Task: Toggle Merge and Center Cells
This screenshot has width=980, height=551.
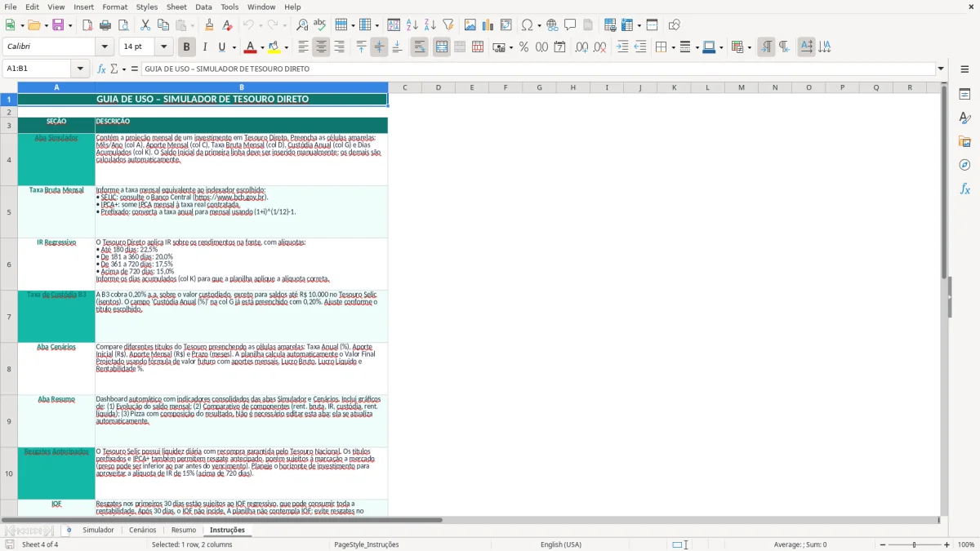Action: (x=442, y=47)
